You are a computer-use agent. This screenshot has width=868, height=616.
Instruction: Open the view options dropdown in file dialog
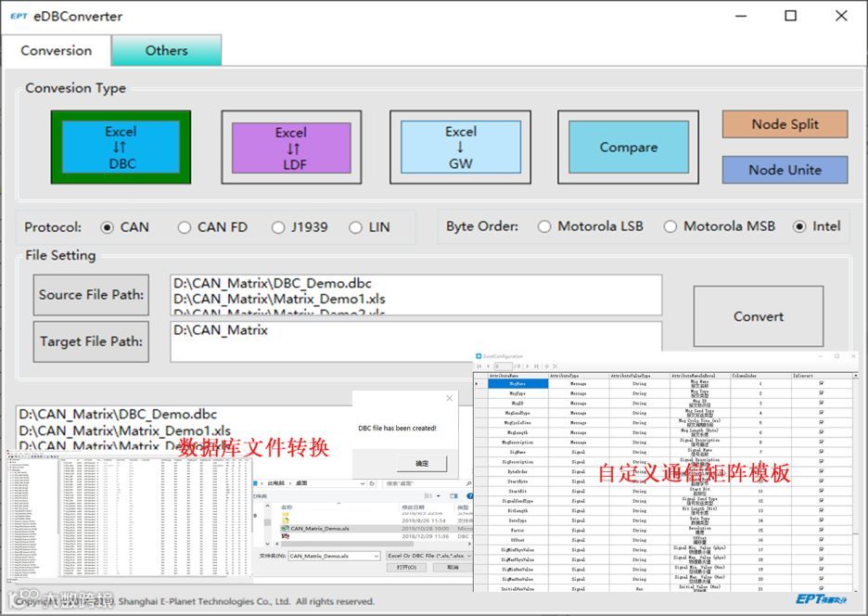point(439,495)
